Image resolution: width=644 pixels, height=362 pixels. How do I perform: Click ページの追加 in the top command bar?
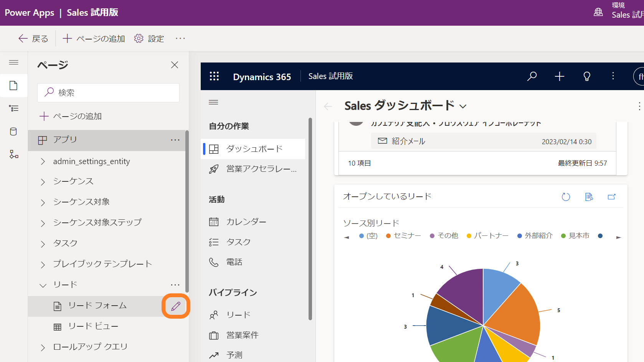pyautogui.click(x=94, y=38)
